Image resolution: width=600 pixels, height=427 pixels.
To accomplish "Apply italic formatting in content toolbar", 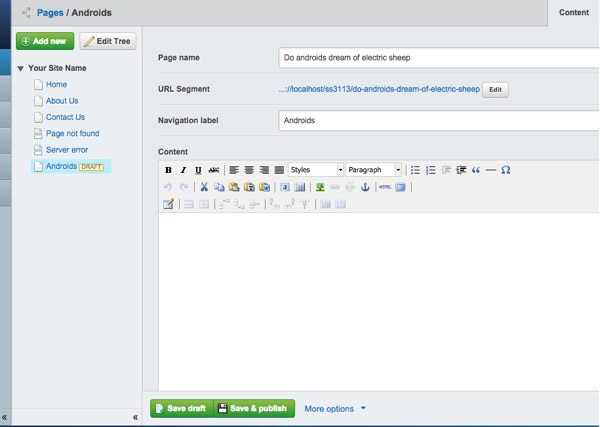I will click(x=183, y=170).
